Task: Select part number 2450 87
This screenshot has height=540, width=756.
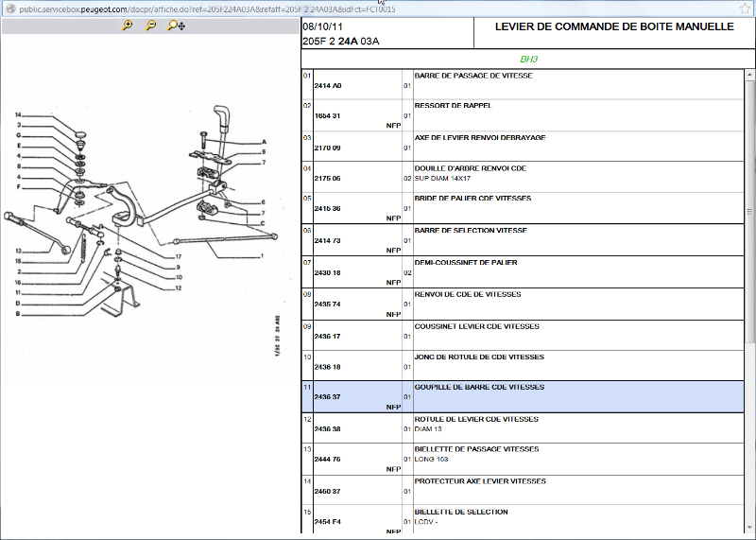Action: (327, 491)
